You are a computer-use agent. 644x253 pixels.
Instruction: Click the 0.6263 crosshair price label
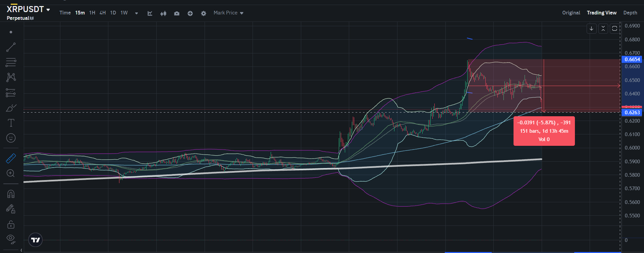632,113
